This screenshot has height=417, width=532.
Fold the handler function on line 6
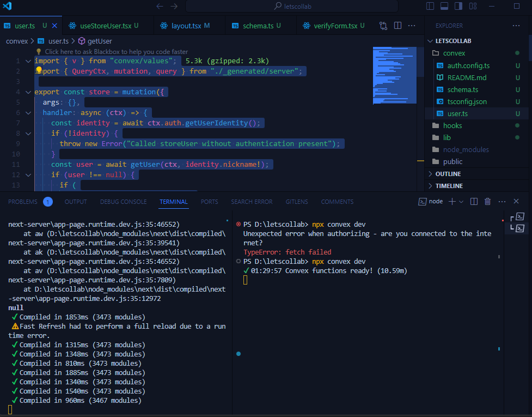click(28, 113)
